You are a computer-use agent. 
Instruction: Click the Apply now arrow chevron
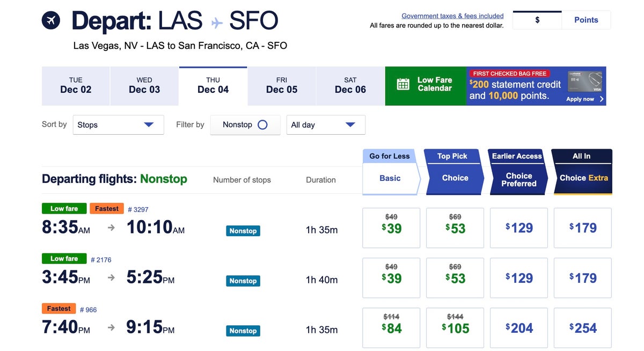(x=602, y=99)
